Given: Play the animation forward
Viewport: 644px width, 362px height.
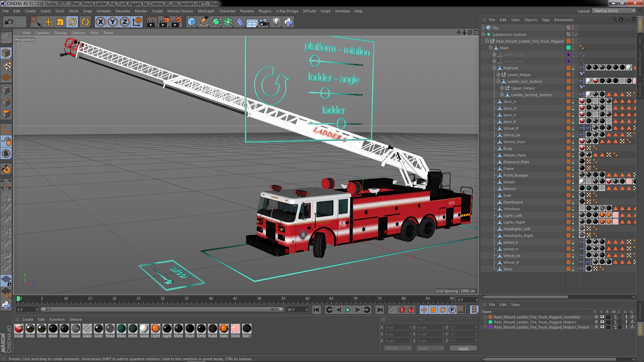Looking at the screenshot, I should pos(348,310).
